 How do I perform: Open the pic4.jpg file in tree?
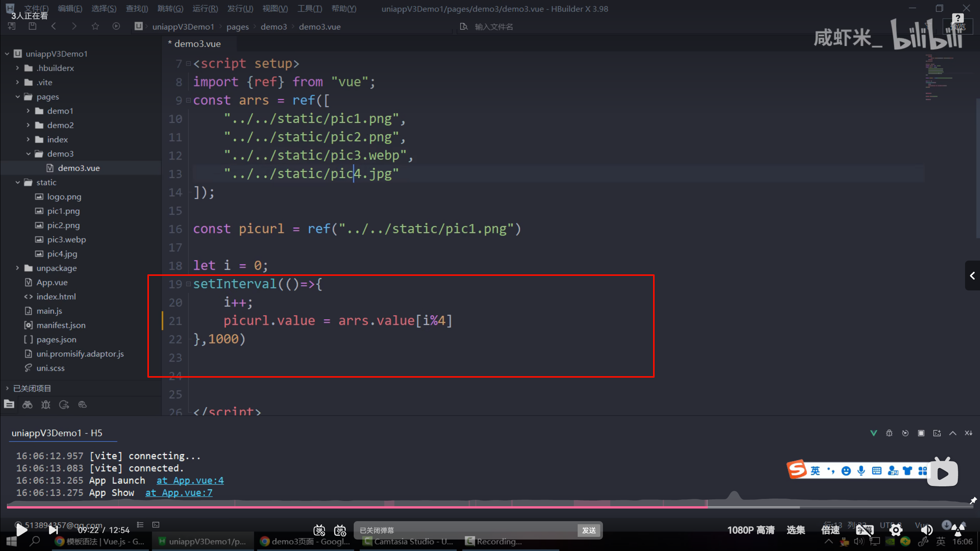[x=62, y=254]
